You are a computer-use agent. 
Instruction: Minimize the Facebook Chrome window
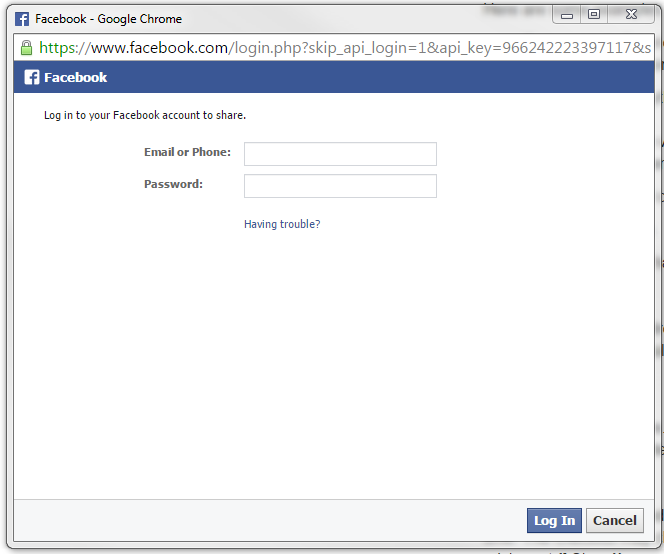click(x=567, y=15)
